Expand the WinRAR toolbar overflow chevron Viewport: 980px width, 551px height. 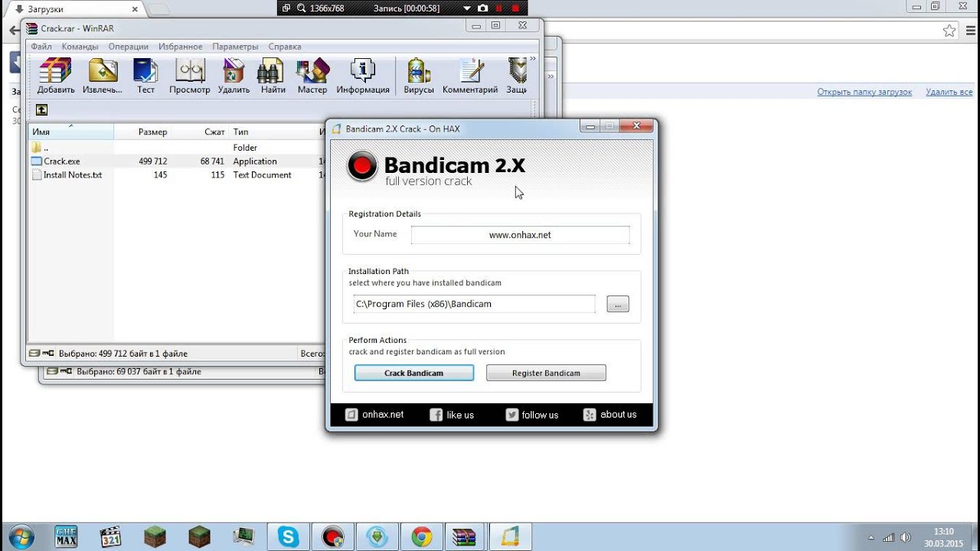(533, 58)
